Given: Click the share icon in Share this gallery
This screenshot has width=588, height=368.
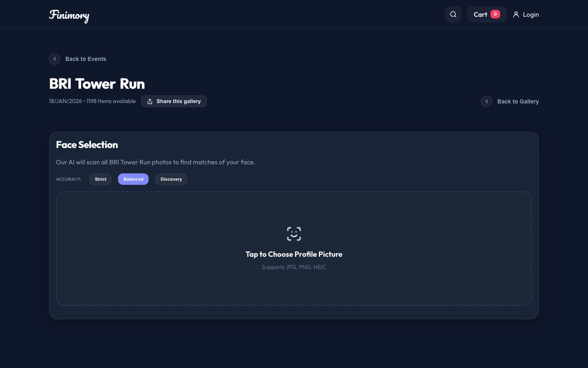Looking at the screenshot, I should 150,101.
